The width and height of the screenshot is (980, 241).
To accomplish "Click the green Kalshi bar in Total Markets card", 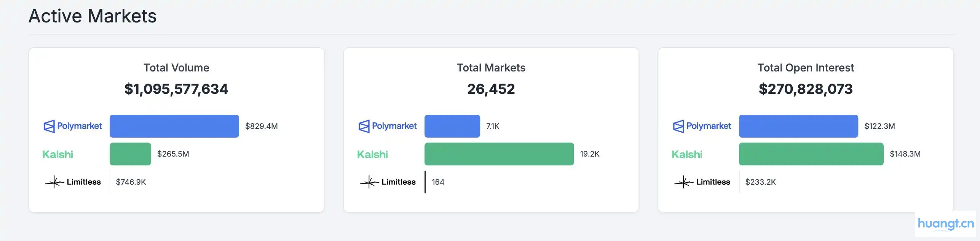I will [499, 154].
